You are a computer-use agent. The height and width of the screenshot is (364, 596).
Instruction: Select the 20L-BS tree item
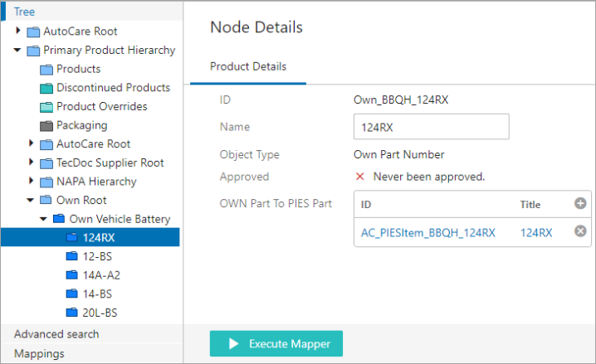pyautogui.click(x=100, y=313)
